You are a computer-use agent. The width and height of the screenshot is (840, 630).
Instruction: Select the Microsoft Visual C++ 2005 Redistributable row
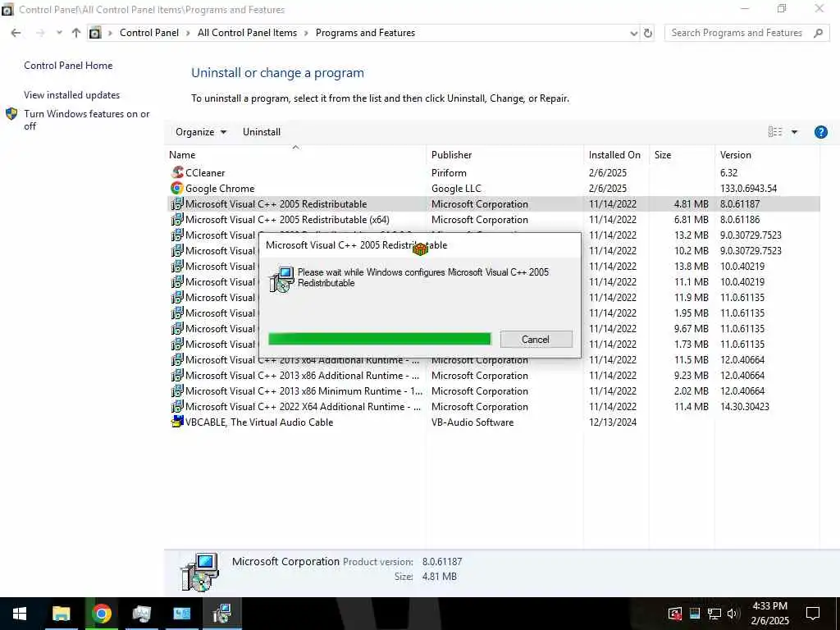[x=493, y=203]
